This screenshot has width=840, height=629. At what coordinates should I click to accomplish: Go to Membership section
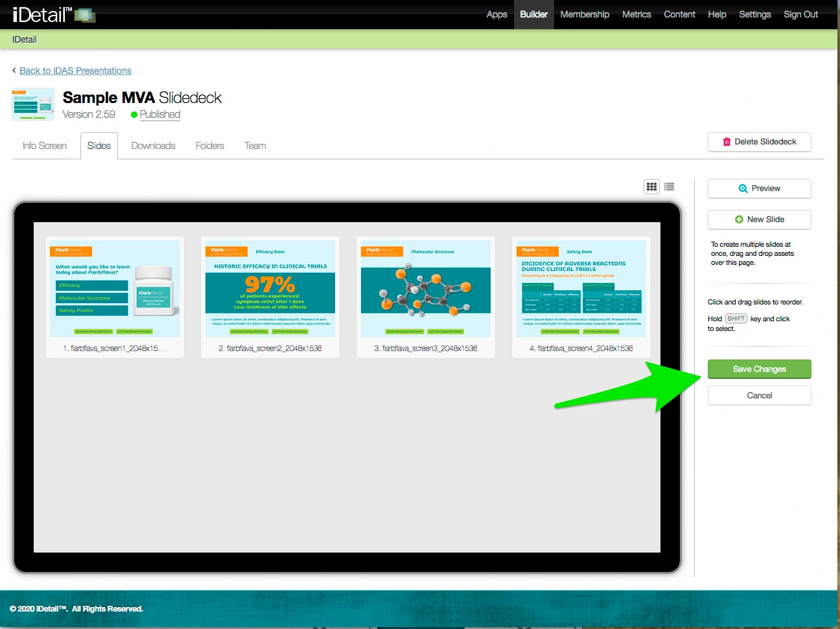coord(585,14)
